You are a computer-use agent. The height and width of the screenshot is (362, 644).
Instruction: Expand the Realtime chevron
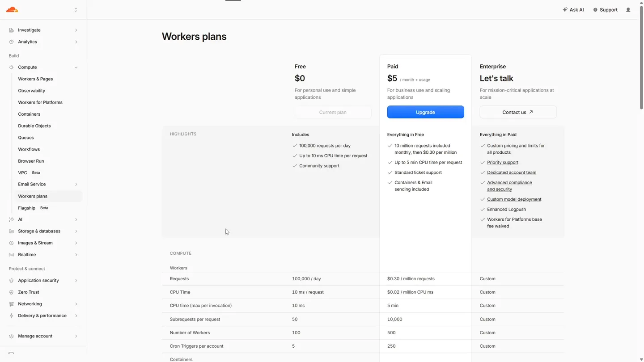tap(76, 255)
